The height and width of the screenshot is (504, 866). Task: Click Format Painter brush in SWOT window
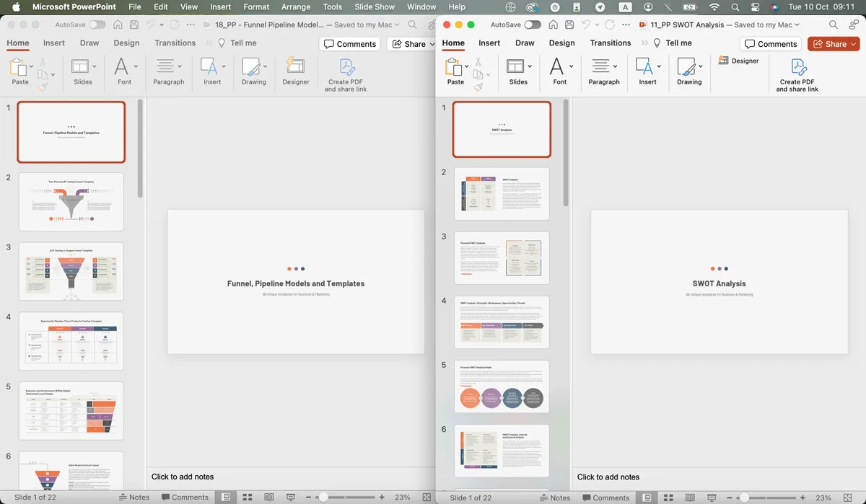[478, 87]
